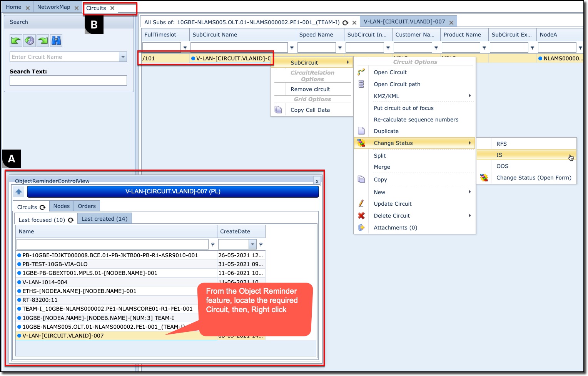
Task: Click the blue binoculars search icon
Action: (x=57, y=41)
